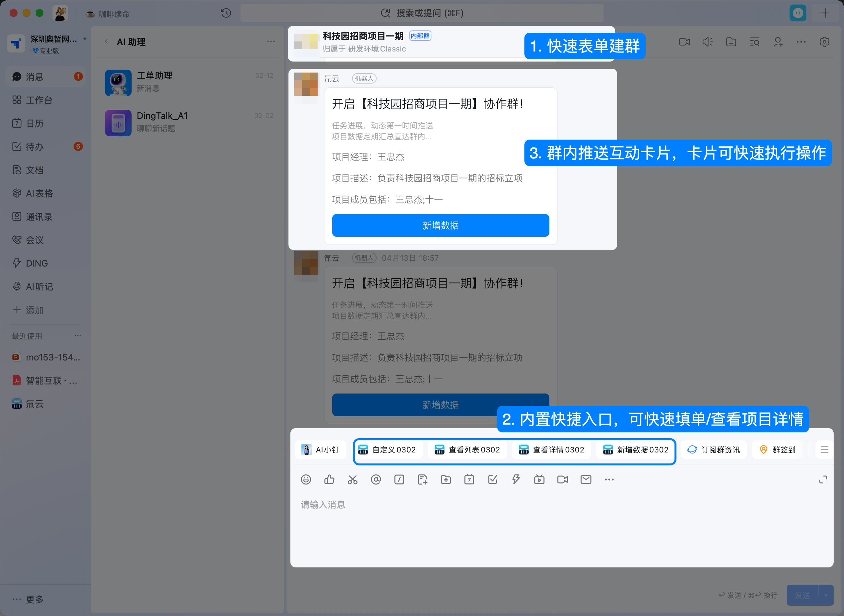Add a member to the group
This screenshot has width=844, height=616.
(x=778, y=42)
